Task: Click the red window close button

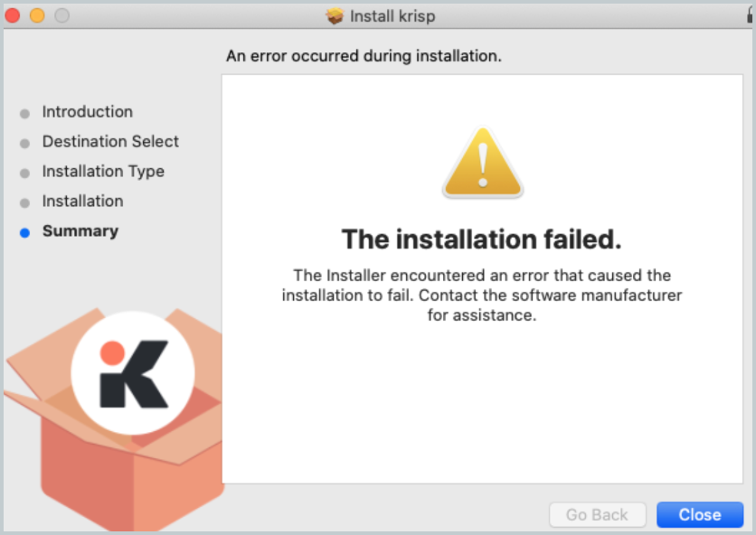Action: (x=12, y=16)
